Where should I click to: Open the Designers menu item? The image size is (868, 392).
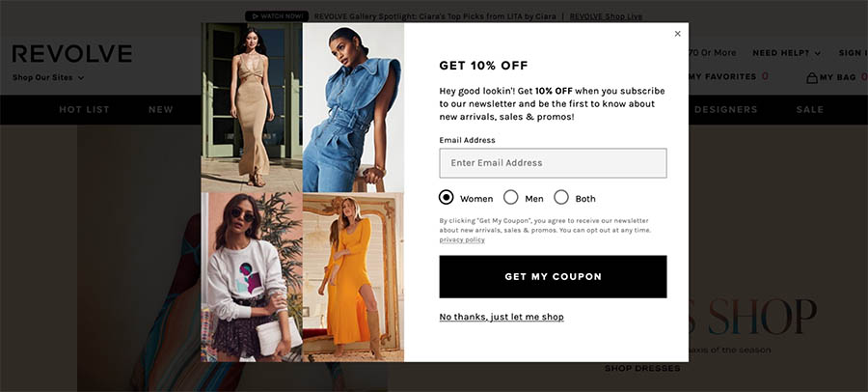click(x=725, y=110)
